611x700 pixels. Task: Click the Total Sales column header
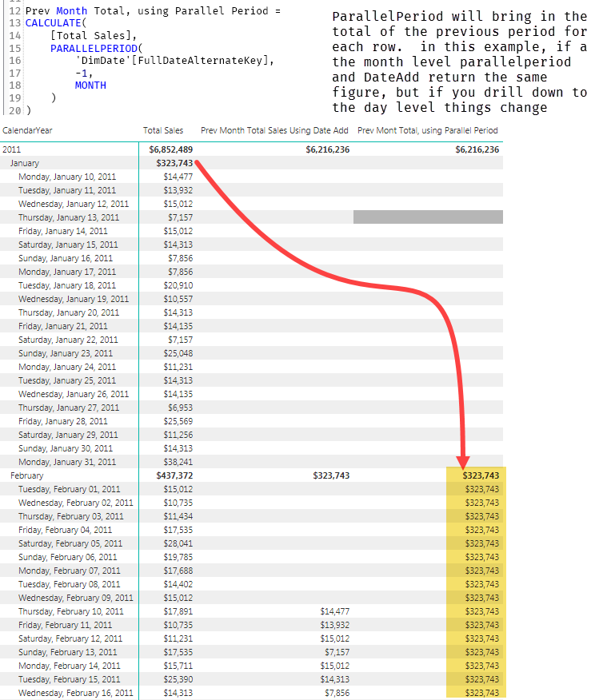[x=163, y=130]
